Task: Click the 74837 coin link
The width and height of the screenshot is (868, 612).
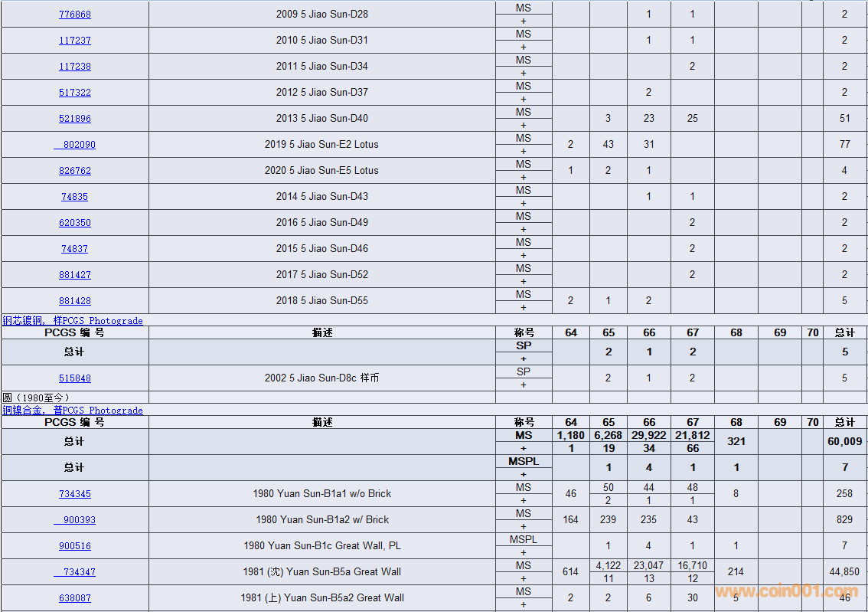Action: [74, 249]
